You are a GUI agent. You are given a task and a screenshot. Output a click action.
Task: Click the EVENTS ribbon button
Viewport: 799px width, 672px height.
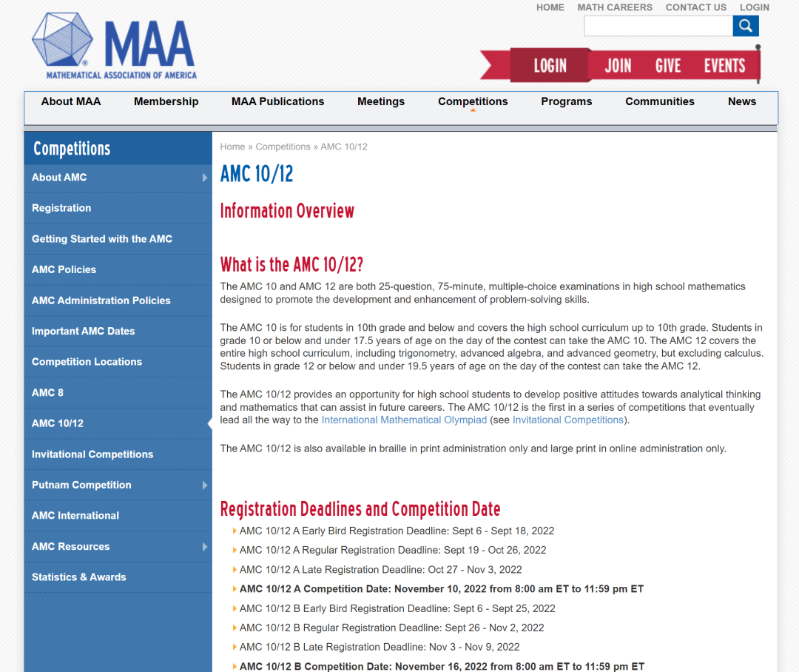click(x=724, y=66)
